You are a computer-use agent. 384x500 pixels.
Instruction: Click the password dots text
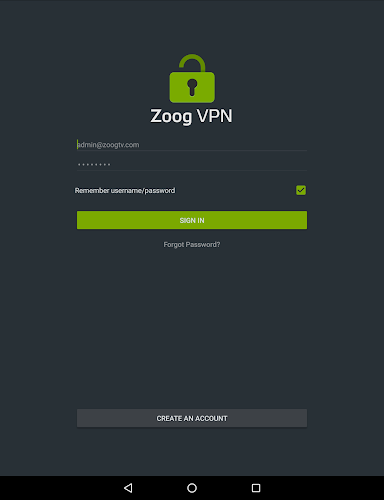(x=94, y=164)
